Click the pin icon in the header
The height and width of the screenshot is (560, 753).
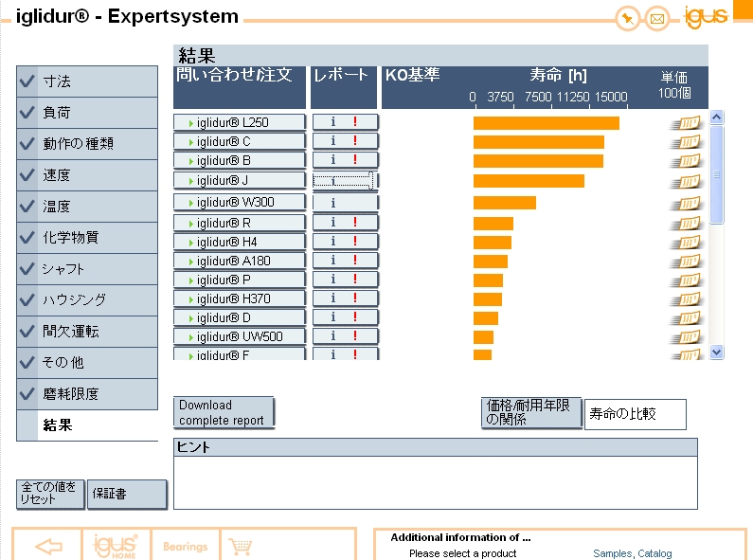[627, 19]
